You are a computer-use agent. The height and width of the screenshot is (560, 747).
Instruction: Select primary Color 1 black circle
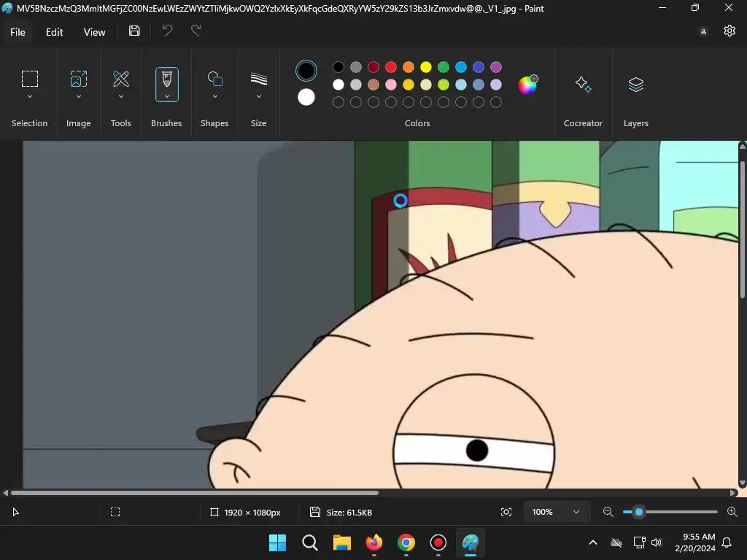pos(306,71)
